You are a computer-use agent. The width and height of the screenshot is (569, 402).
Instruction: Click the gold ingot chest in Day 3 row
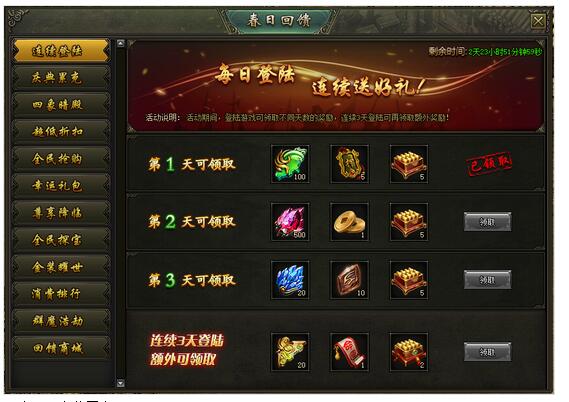click(409, 280)
